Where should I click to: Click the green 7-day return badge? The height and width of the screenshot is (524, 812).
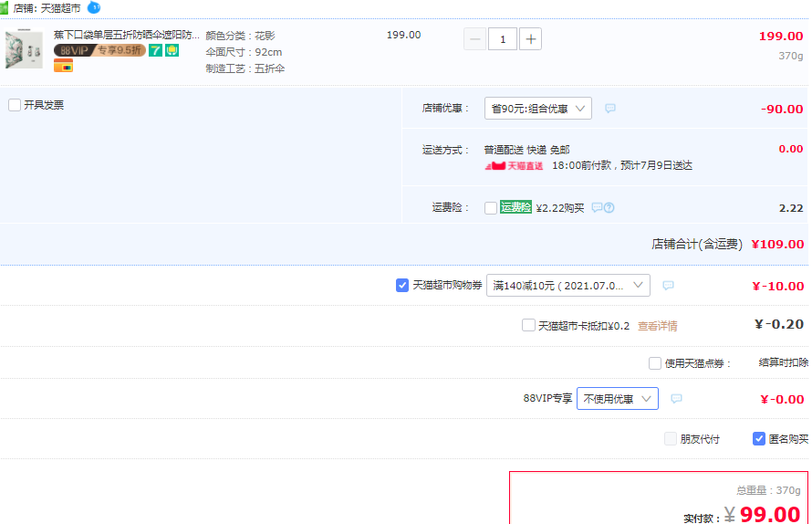point(155,50)
